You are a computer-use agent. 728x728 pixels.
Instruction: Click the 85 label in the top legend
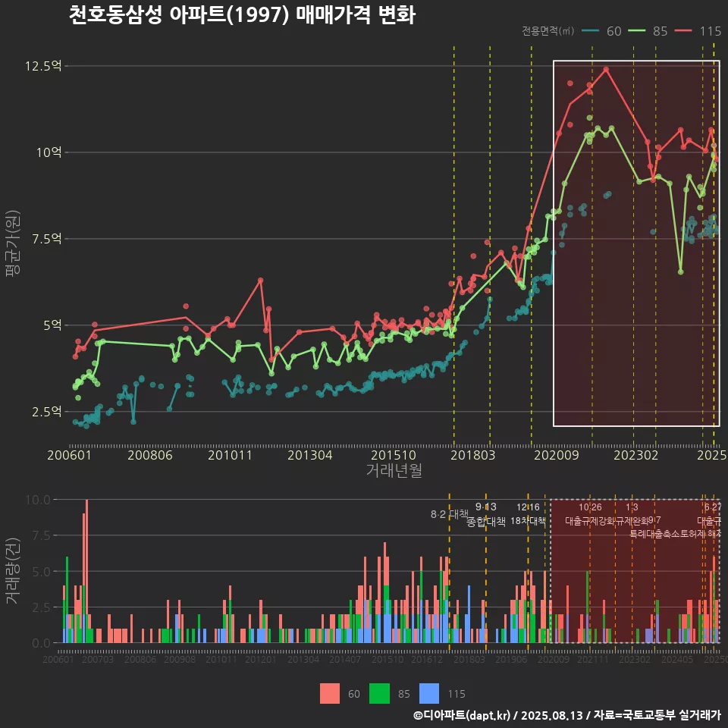(661, 31)
